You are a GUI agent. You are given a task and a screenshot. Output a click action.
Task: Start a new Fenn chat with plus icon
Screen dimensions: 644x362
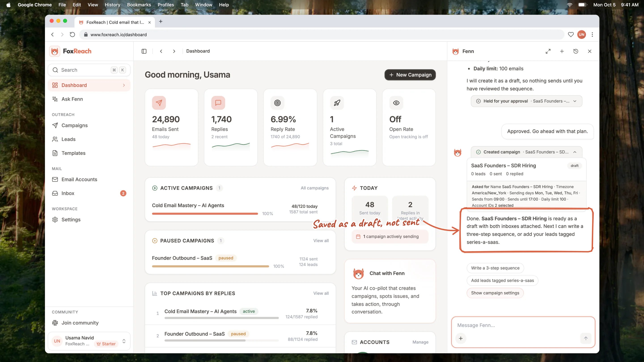coord(562,51)
